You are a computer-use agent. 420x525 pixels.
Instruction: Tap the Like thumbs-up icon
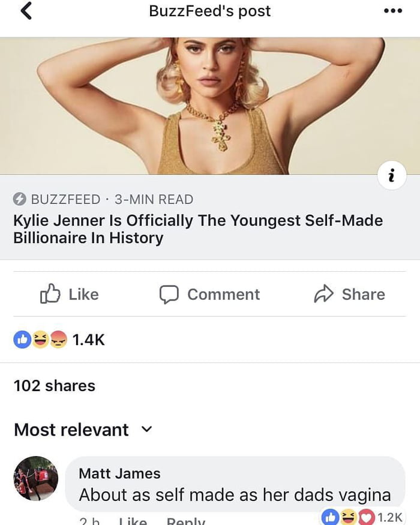[50, 294]
